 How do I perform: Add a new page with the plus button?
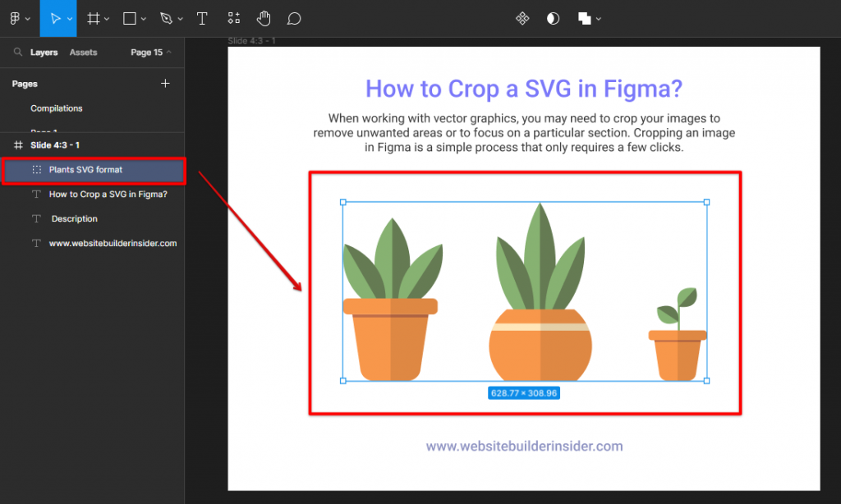point(165,83)
